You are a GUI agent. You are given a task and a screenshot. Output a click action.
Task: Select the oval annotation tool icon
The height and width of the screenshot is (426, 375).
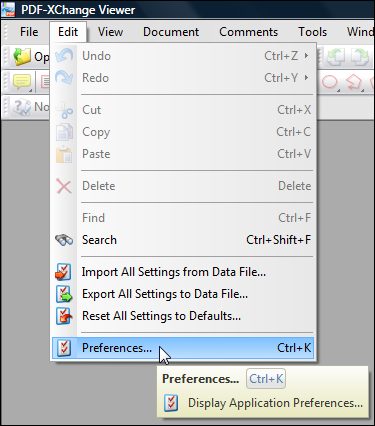(x=330, y=82)
